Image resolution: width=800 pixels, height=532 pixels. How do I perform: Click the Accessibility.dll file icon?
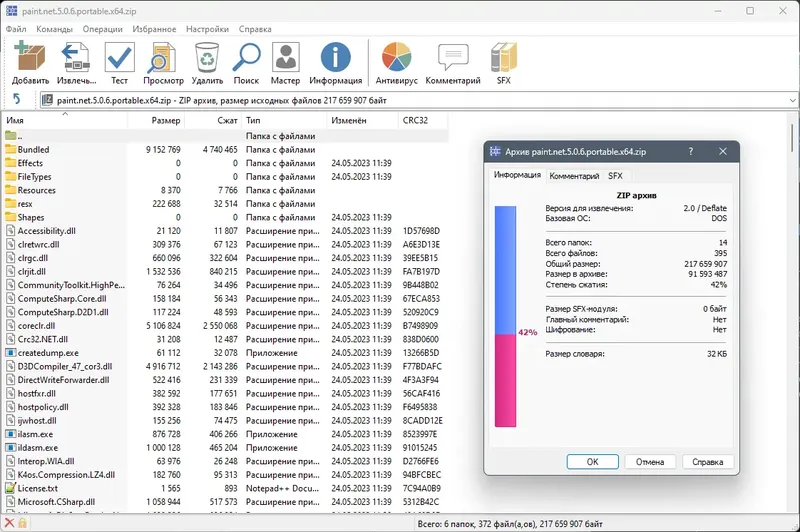pos(11,231)
